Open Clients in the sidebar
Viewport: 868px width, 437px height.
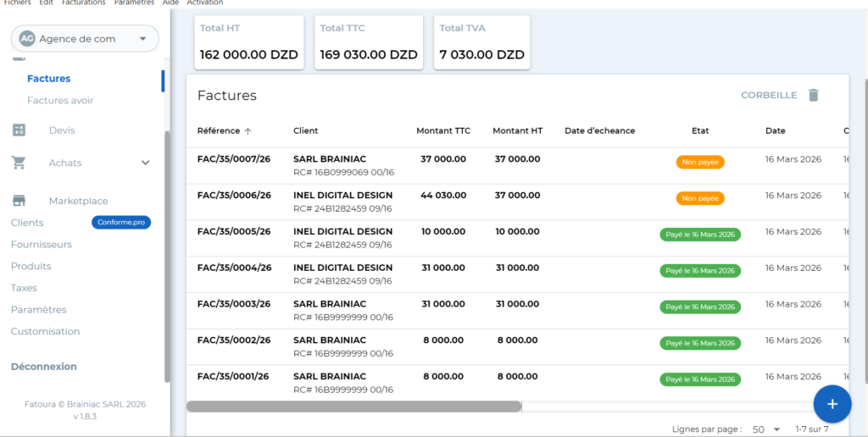coord(27,223)
